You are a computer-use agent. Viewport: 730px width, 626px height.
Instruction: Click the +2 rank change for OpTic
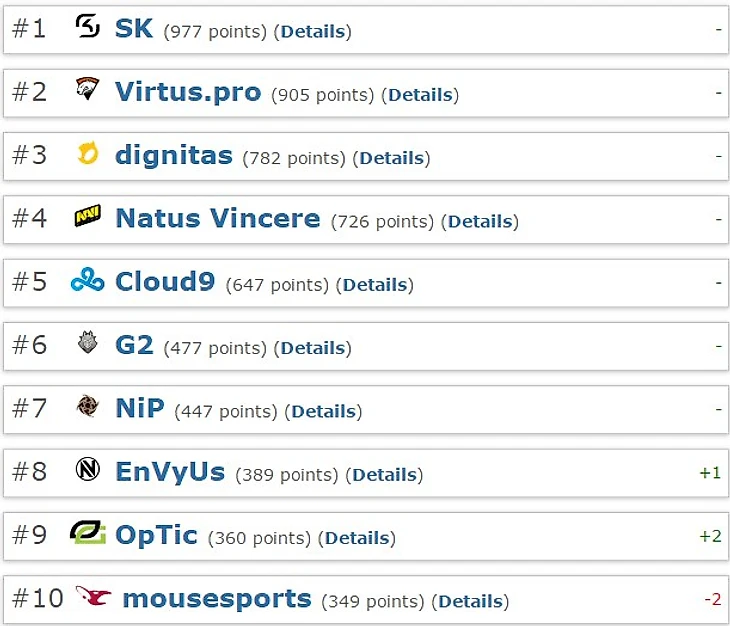(x=709, y=536)
